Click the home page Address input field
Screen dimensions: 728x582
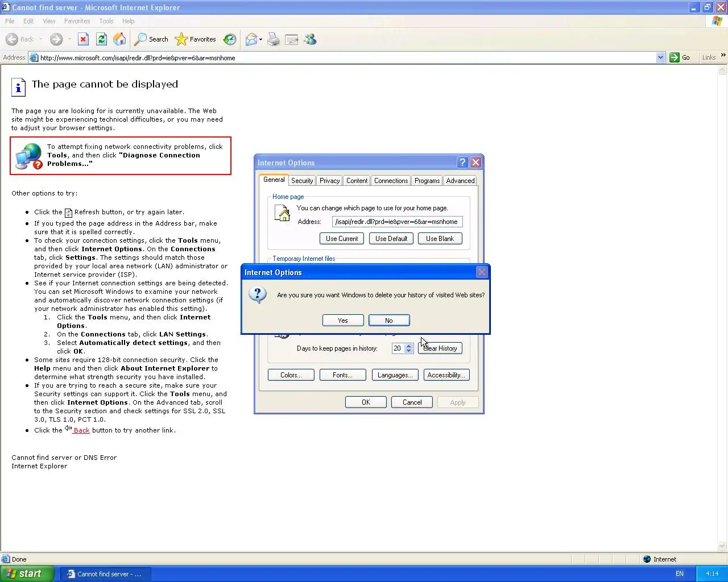(398, 222)
